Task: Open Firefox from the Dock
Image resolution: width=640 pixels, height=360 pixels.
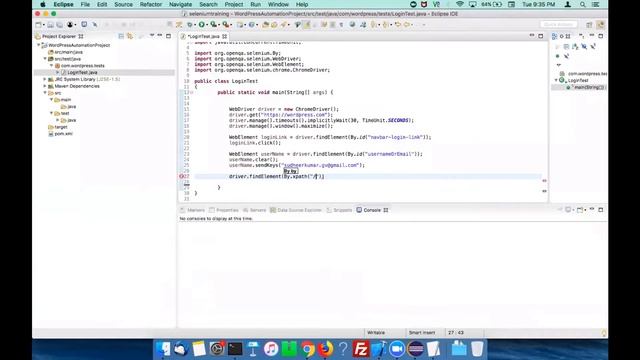Action: point(325,349)
